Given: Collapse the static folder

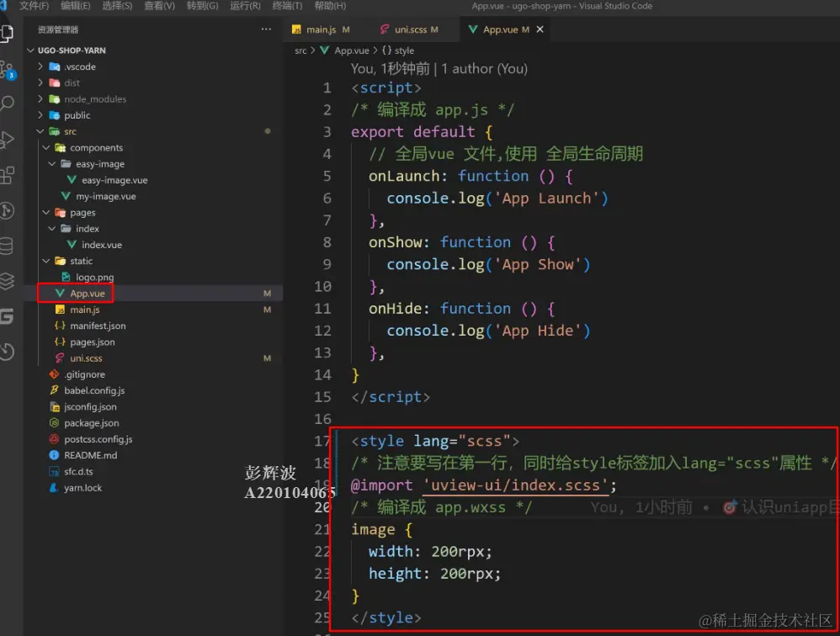Looking at the screenshot, I should coord(152,261).
